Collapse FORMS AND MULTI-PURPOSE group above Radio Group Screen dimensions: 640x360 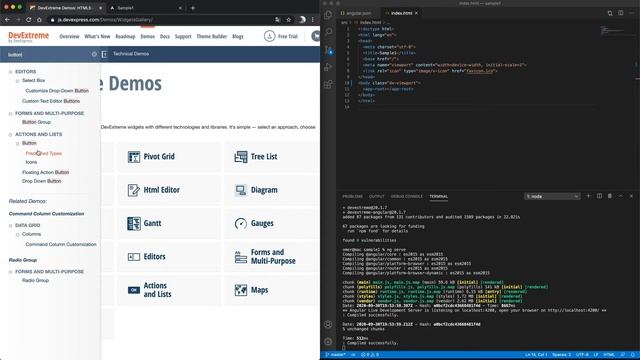tap(11, 272)
